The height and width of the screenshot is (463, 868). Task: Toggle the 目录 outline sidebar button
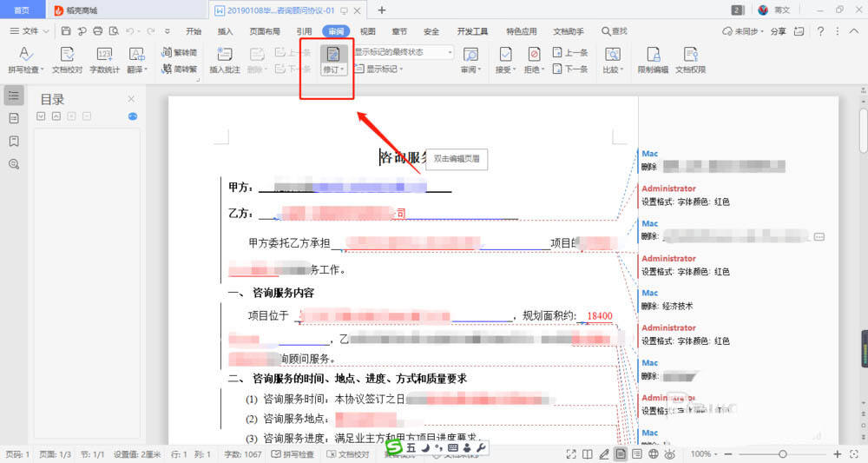pos(14,96)
